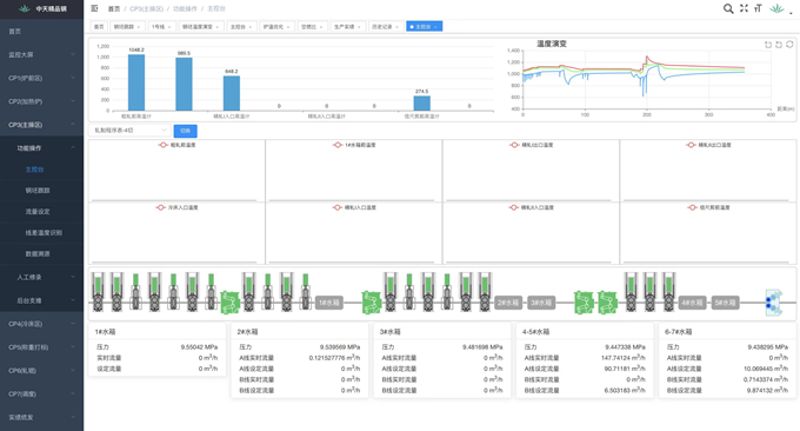Open the user avatar menu at top right
The height and width of the screenshot is (431, 800).
(x=777, y=8)
